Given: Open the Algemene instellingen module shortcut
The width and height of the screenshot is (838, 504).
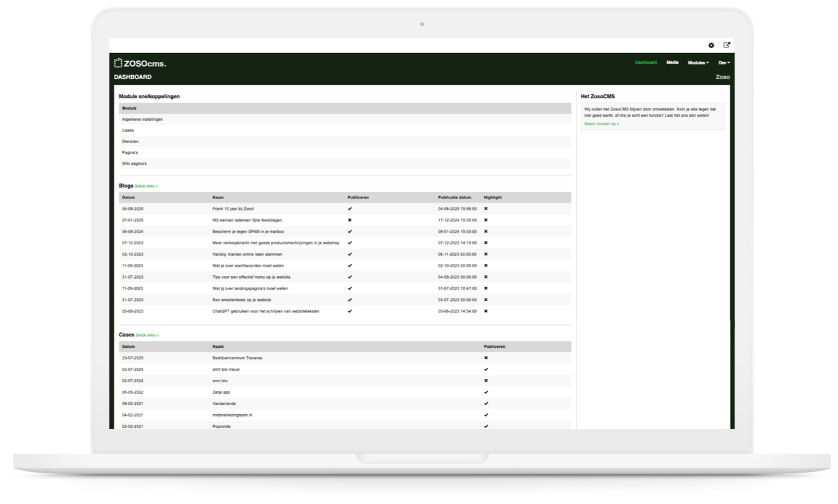Looking at the screenshot, I should pyautogui.click(x=143, y=120).
